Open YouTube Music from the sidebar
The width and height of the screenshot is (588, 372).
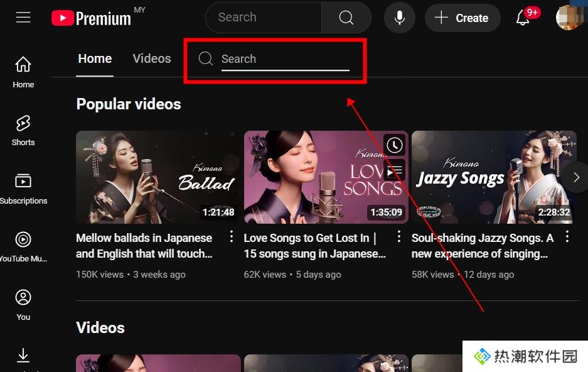[23, 244]
